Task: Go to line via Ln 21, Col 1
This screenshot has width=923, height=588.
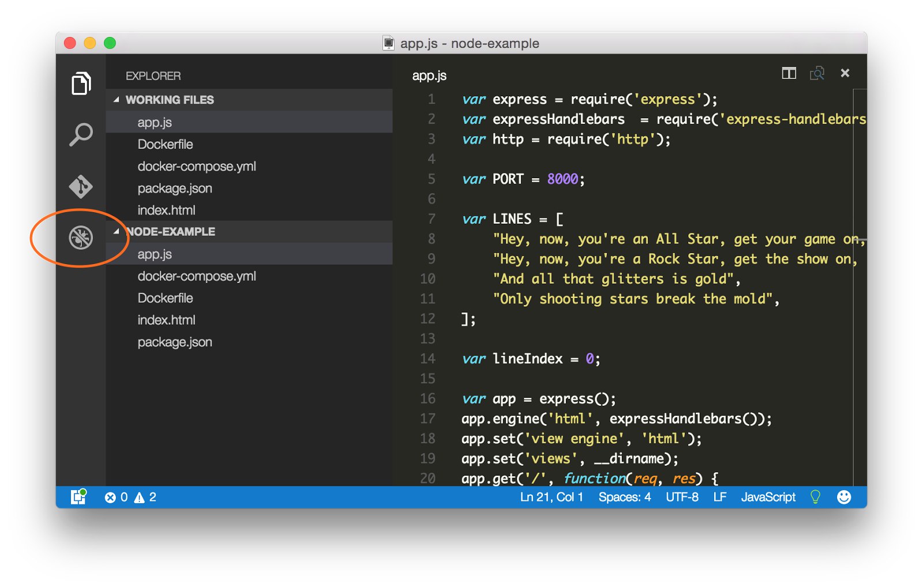Action: point(551,497)
